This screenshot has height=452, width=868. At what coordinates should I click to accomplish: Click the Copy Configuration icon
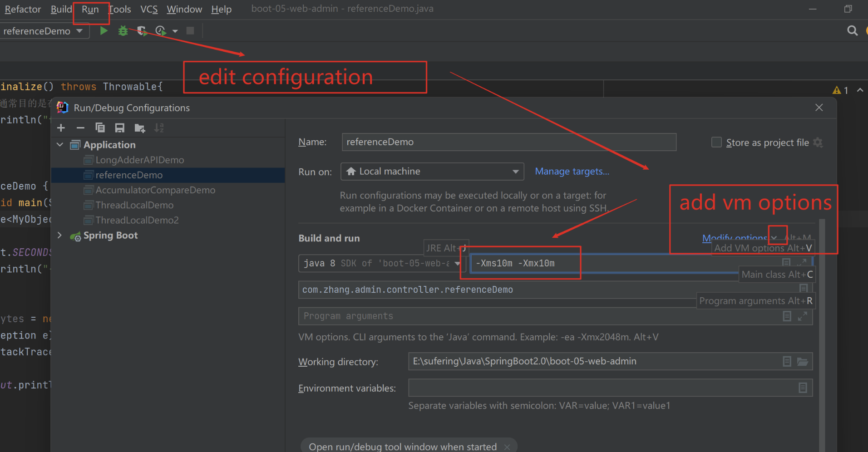tap(100, 128)
